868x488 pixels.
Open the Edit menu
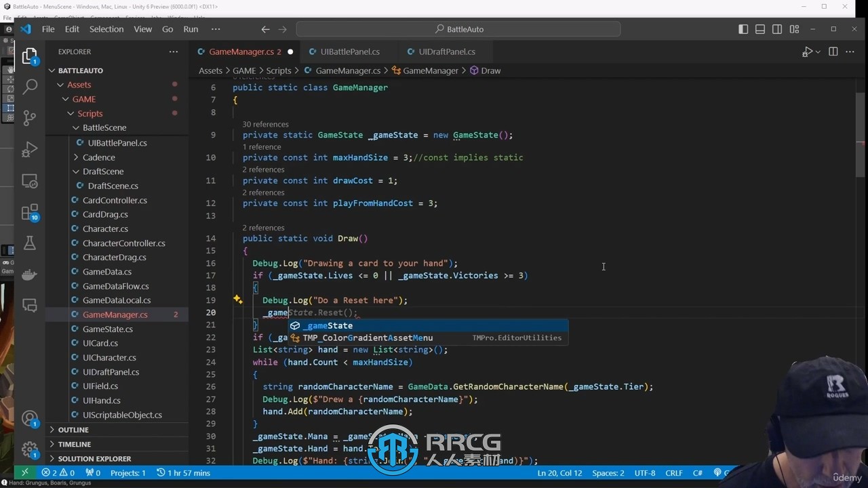click(x=72, y=29)
